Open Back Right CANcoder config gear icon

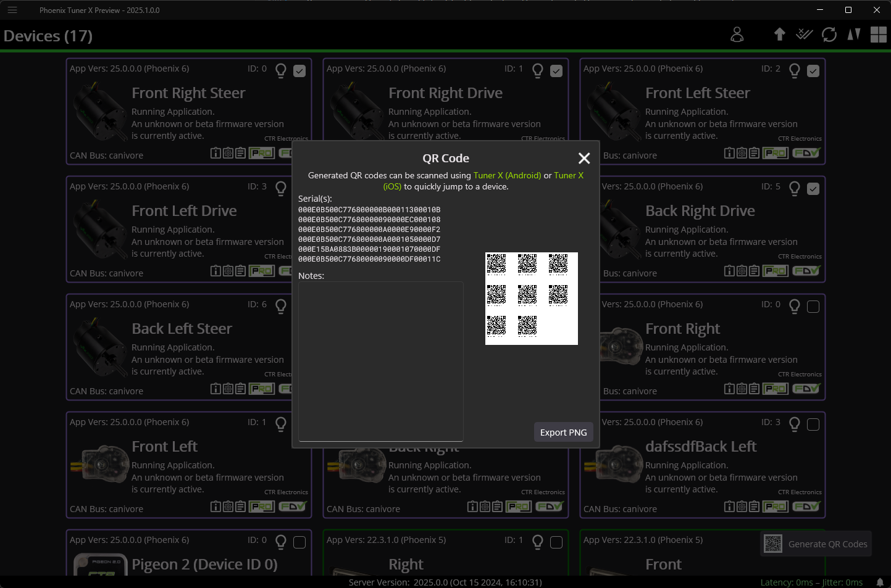click(485, 507)
